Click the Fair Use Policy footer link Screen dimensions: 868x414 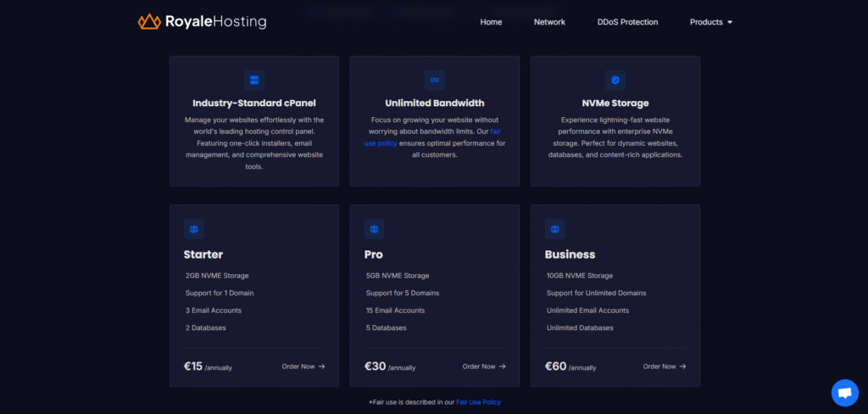[478, 402]
